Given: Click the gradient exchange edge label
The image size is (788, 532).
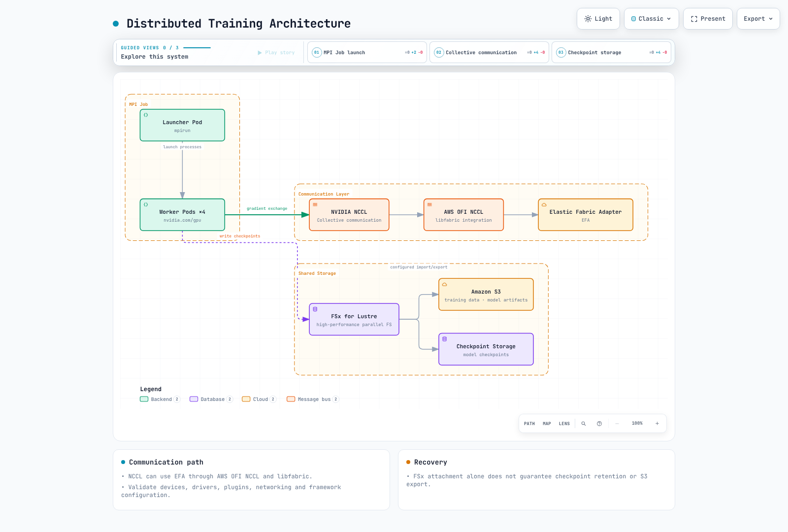Looking at the screenshot, I should [x=267, y=209].
